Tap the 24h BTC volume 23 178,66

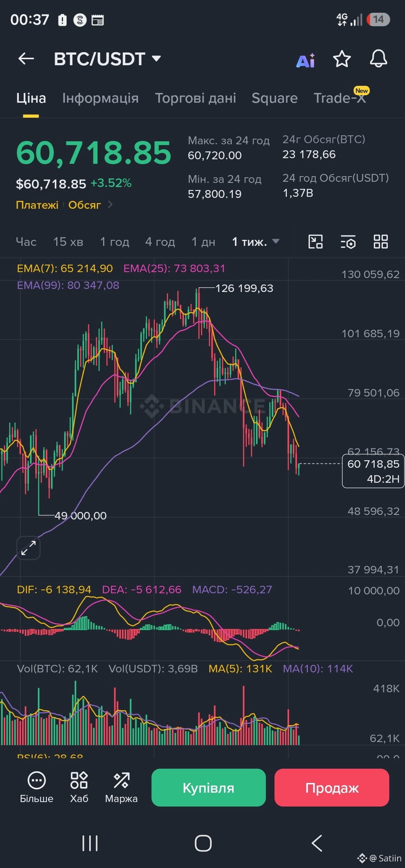pyautogui.click(x=309, y=154)
